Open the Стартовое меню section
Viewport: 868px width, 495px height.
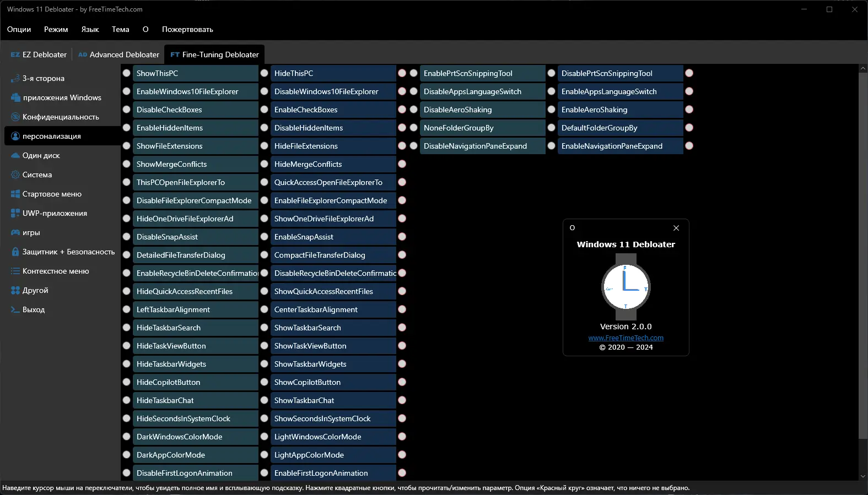click(62, 194)
